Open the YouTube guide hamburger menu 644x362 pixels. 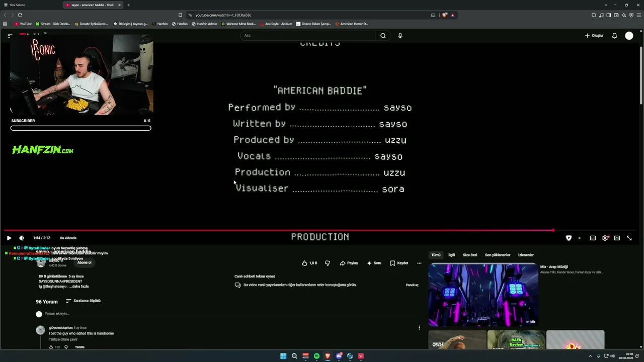click(x=10, y=36)
